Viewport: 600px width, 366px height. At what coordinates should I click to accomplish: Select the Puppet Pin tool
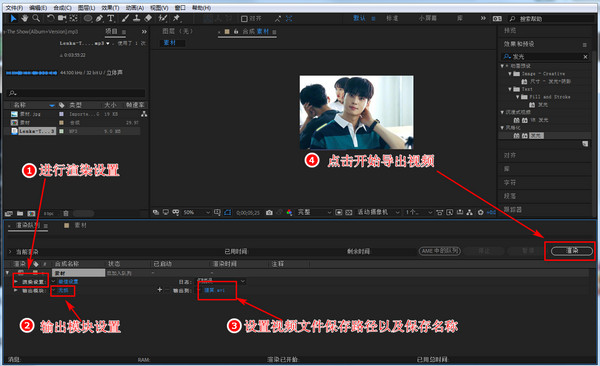(x=176, y=18)
